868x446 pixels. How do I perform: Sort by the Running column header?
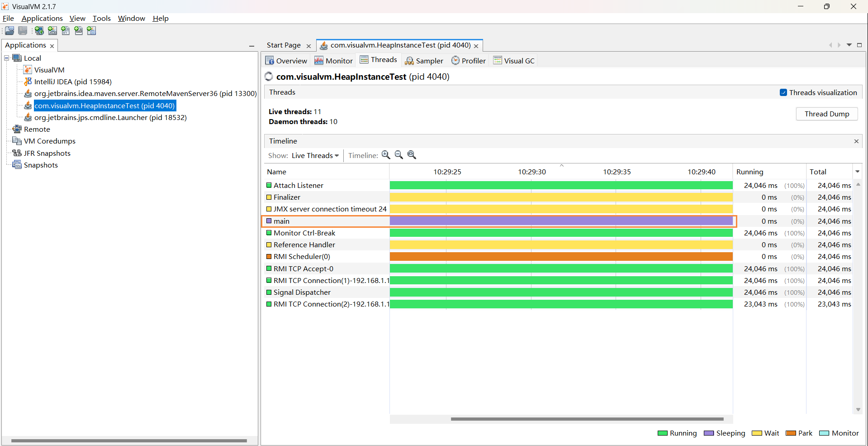pyautogui.click(x=769, y=172)
